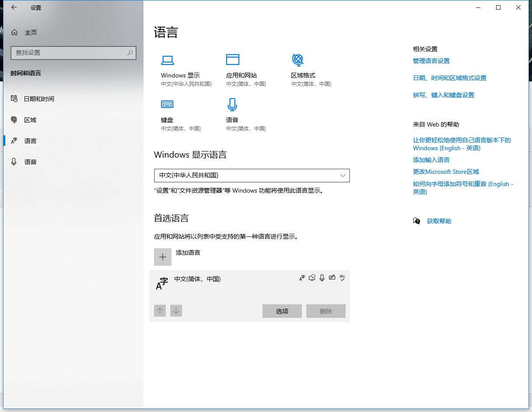Open the 管理语言设置 link
This screenshot has height=412, width=532.
pos(431,61)
